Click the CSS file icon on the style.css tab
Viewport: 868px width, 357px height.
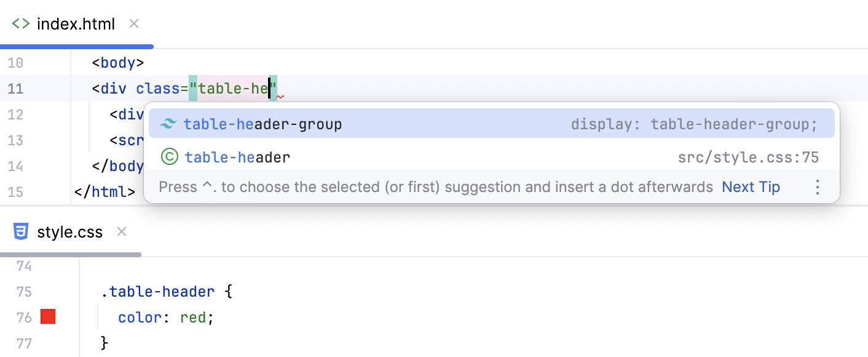(x=20, y=231)
